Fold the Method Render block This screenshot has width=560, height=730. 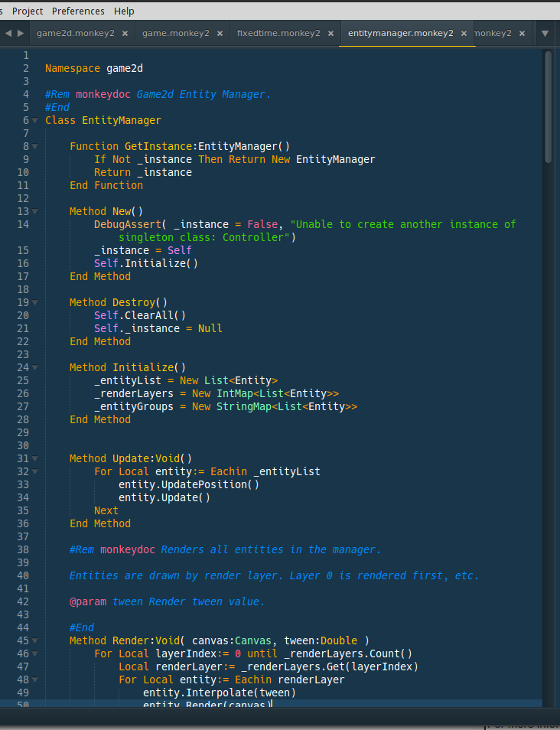click(35, 641)
